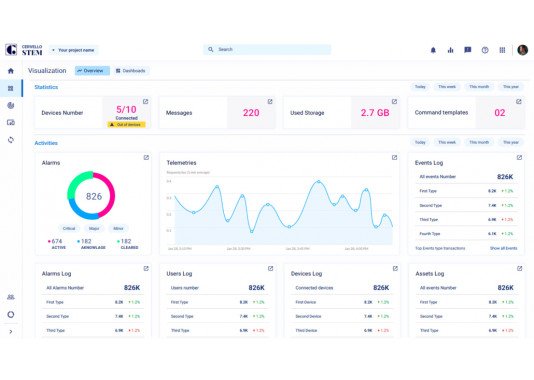Open the devices sidebar icon

[x=11, y=122]
